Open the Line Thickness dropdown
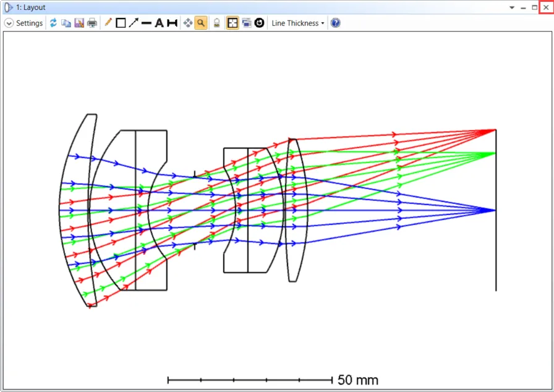The image size is (554, 392). [297, 23]
